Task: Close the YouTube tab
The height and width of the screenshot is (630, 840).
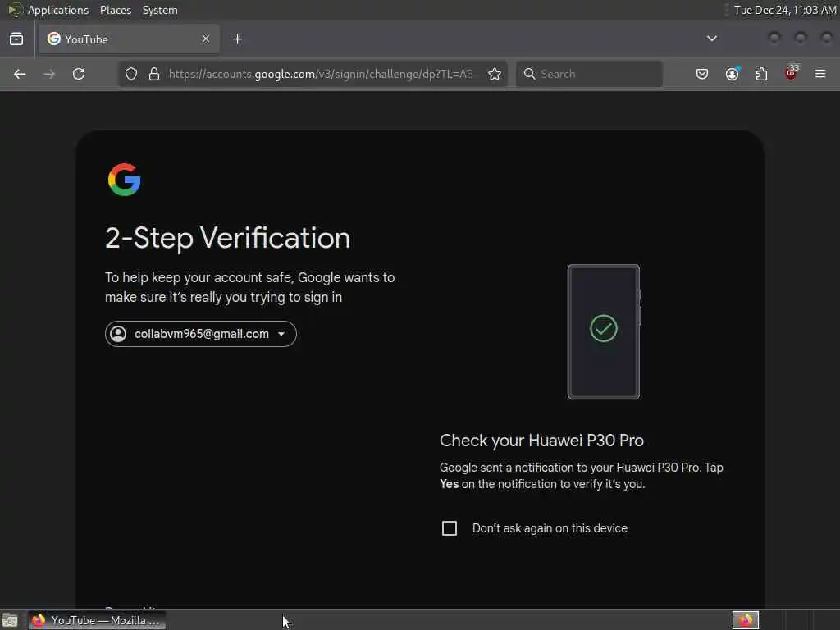Action: click(206, 39)
